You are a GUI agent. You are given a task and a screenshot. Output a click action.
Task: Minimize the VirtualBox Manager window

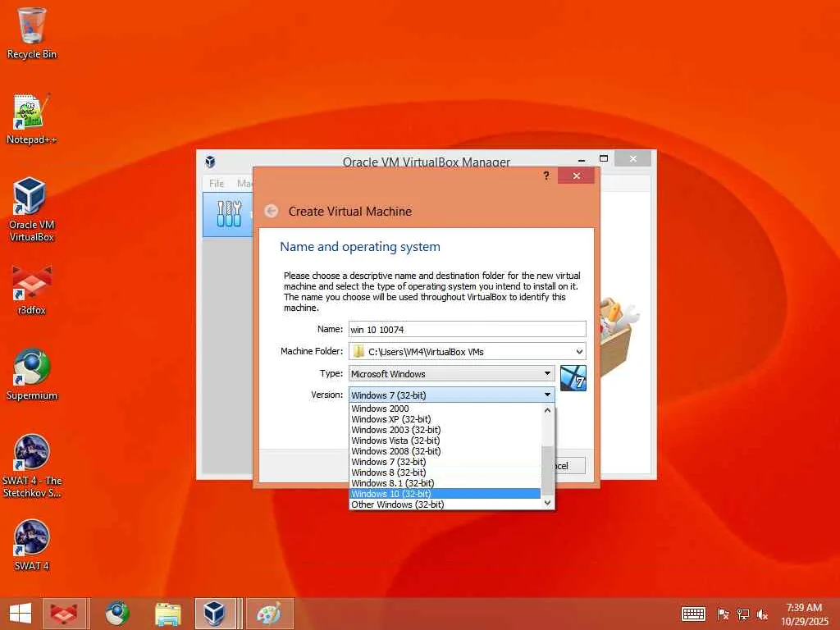pyautogui.click(x=582, y=160)
